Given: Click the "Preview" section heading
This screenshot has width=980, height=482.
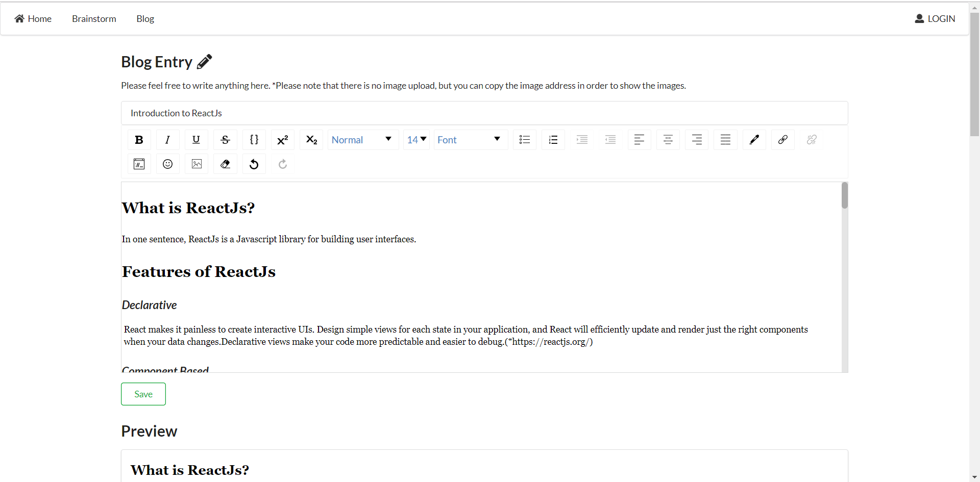Looking at the screenshot, I should pyautogui.click(x=149, y=432).
